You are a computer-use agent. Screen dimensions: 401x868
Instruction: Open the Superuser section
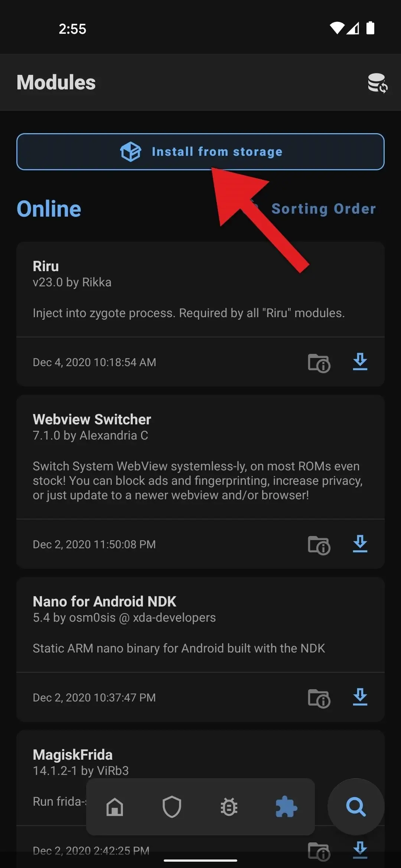172,806
